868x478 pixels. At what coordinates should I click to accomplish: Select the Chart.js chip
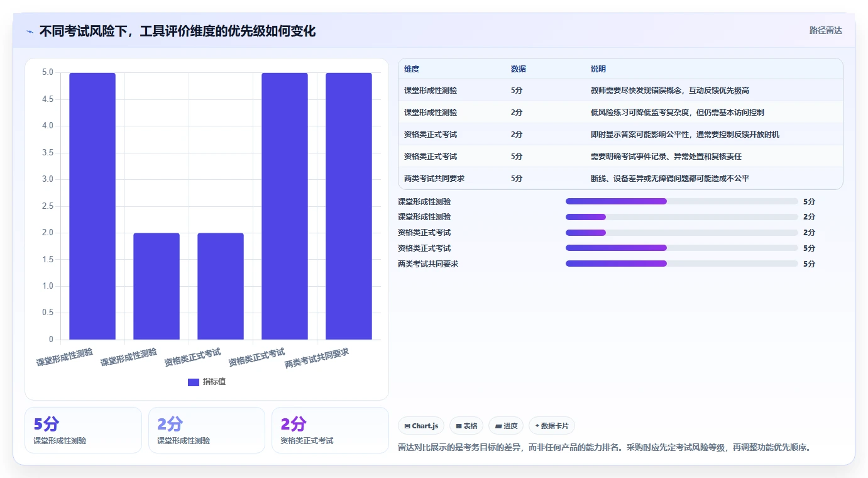click(x=421, y=426)
